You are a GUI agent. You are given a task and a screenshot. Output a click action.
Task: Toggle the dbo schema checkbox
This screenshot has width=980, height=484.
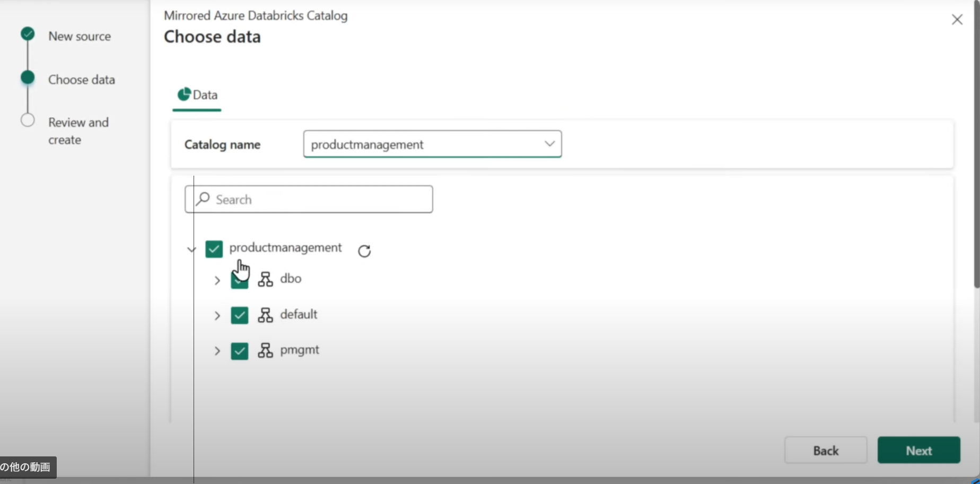[239, 281]
